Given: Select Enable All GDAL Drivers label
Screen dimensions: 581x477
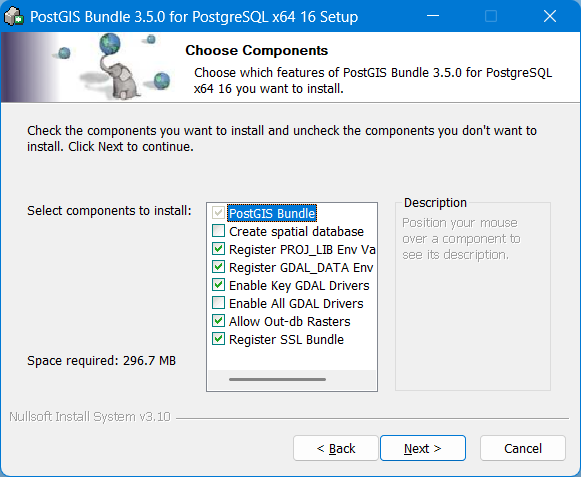Looking at the screenshot, I should coord(296,304).
